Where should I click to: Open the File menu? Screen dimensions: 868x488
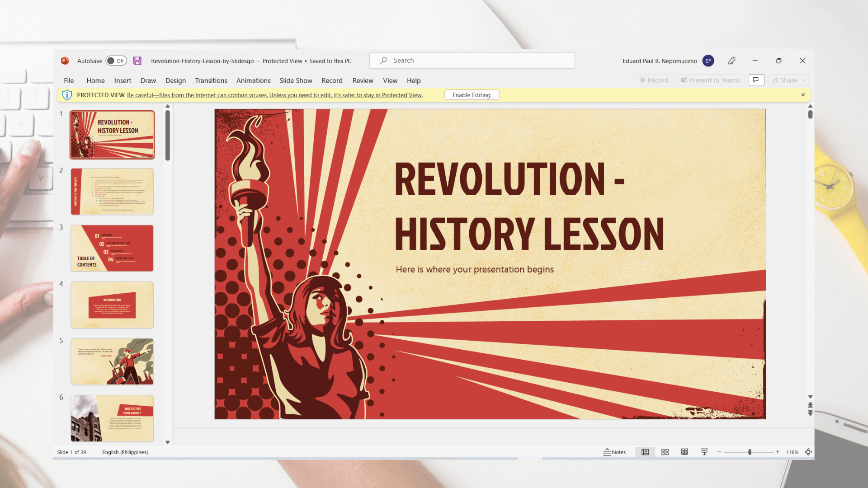click(69, 80)
